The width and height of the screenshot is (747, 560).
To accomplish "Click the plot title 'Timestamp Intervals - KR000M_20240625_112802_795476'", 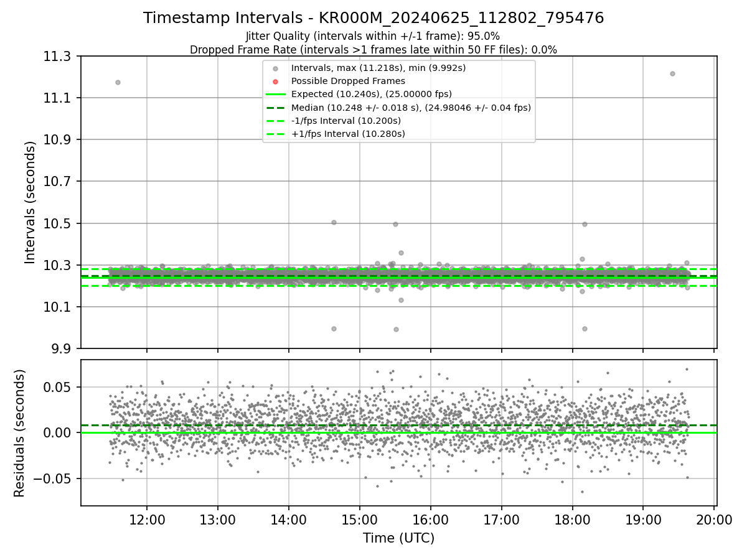I will 374,18.
